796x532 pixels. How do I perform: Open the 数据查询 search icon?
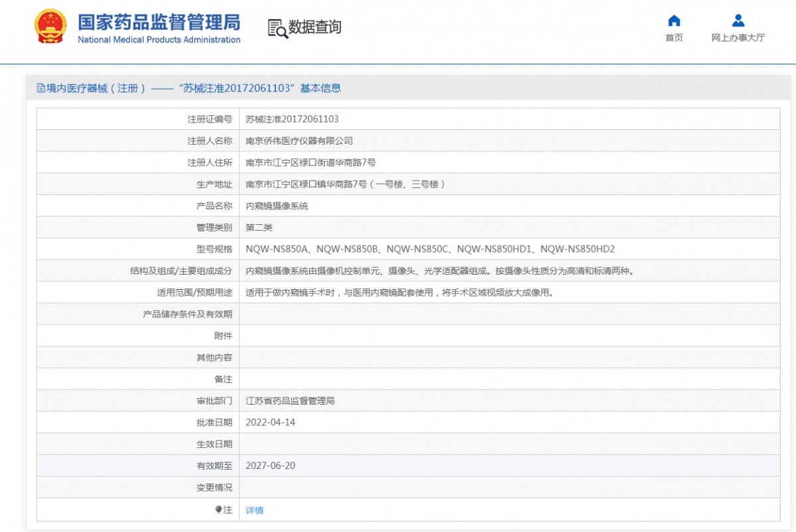tap(278, 28)
